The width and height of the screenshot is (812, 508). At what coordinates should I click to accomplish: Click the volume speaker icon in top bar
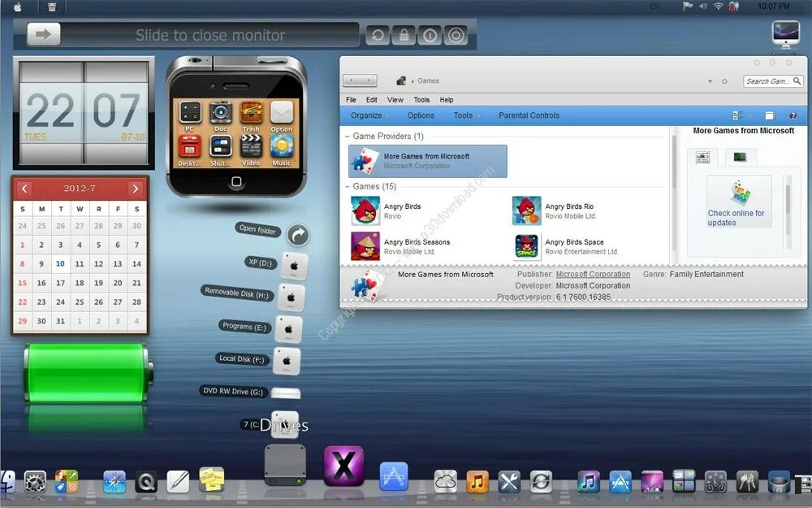[x=702, y=7]
